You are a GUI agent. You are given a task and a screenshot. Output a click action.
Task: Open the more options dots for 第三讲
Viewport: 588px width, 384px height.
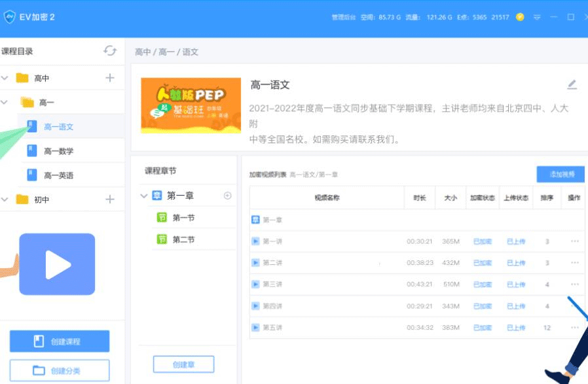click(x=574, y=285)
